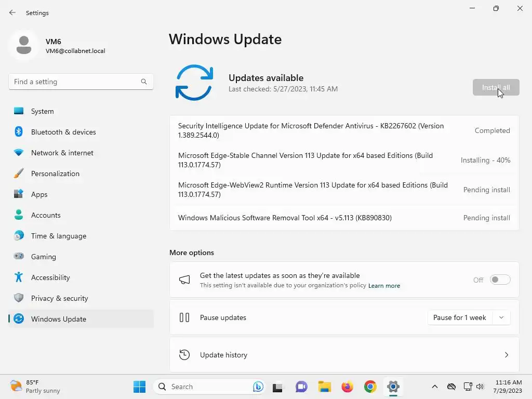Click the Bluetooth icon in sidebar
The width and height of the screenshot is (532, 399).
click(x=19, y=131)
